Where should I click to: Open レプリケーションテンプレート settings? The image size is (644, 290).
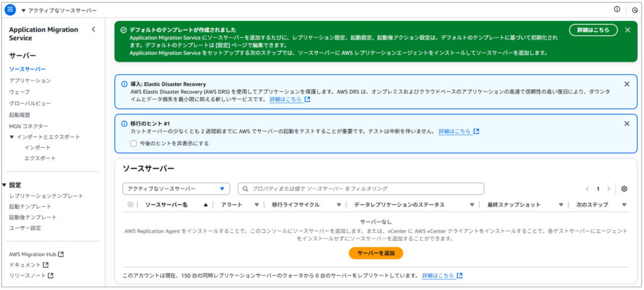pos(46,196)
